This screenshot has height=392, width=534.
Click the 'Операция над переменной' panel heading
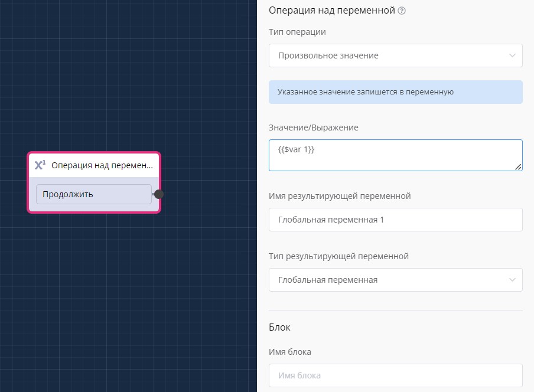(331, 11)
